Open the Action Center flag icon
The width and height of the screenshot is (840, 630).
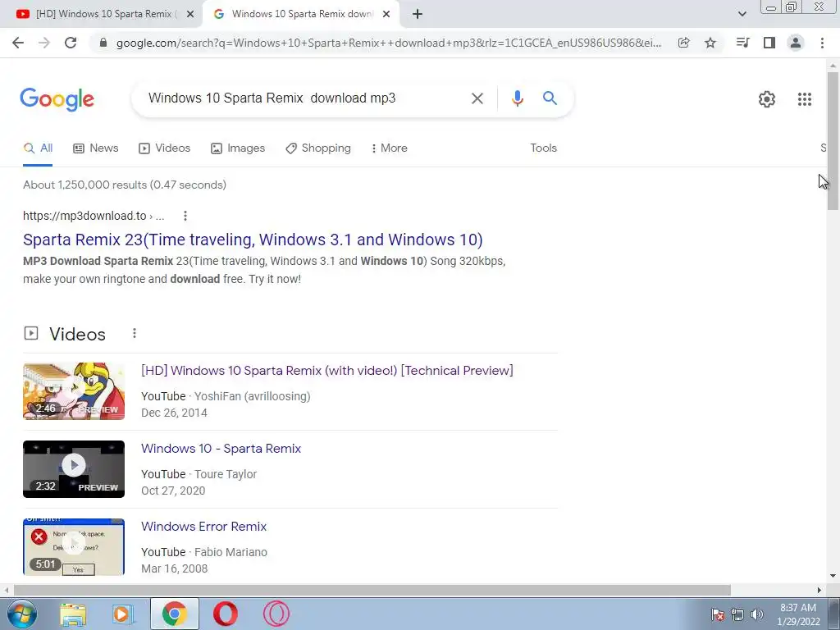click(x=718, y=614)
